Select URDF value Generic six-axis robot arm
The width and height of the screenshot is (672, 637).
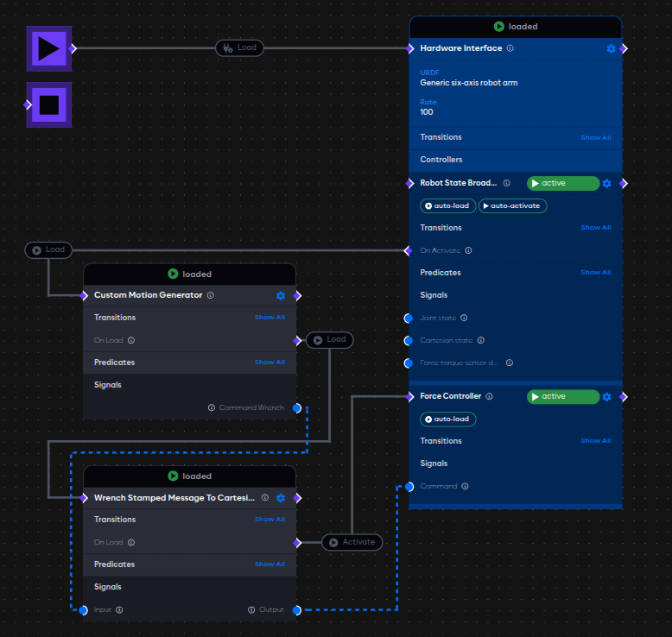point(469,83)
